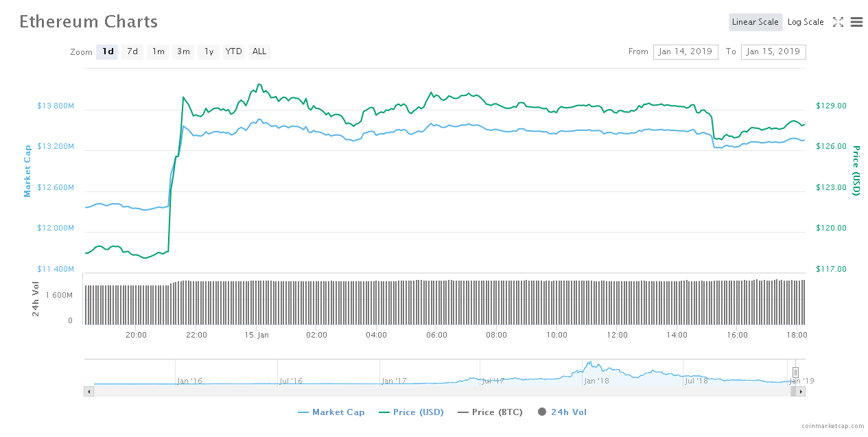The image size is (868, 437).
Task: Click the Price (USD) vertical axis title
Action: tap(856, 170)
